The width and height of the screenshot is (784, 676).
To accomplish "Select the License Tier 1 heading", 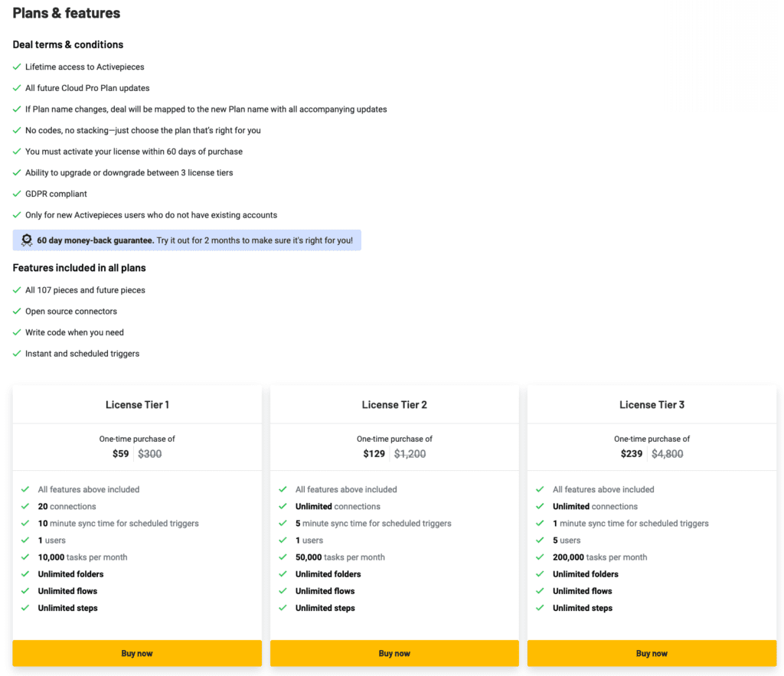I will 137,404.
